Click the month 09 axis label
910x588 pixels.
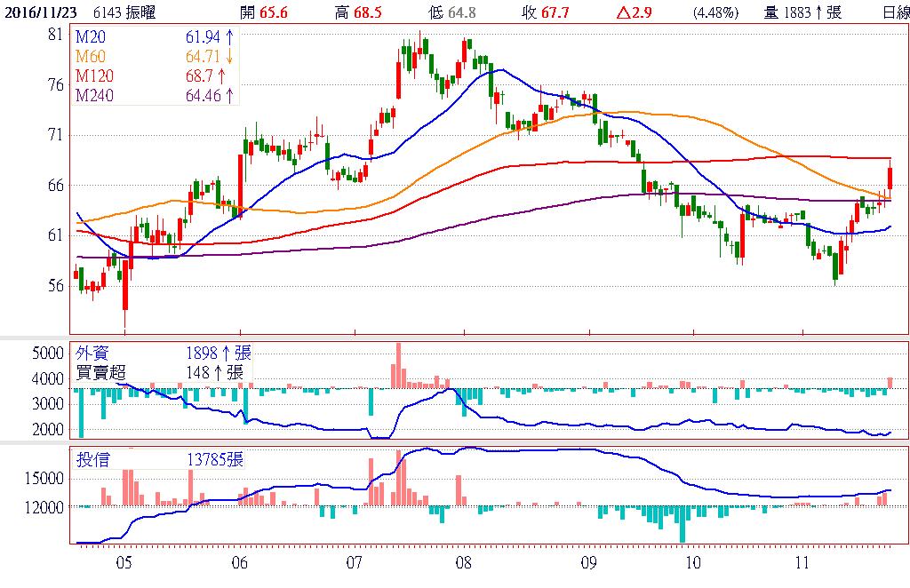pyautogui.click(x=589, y=562)
